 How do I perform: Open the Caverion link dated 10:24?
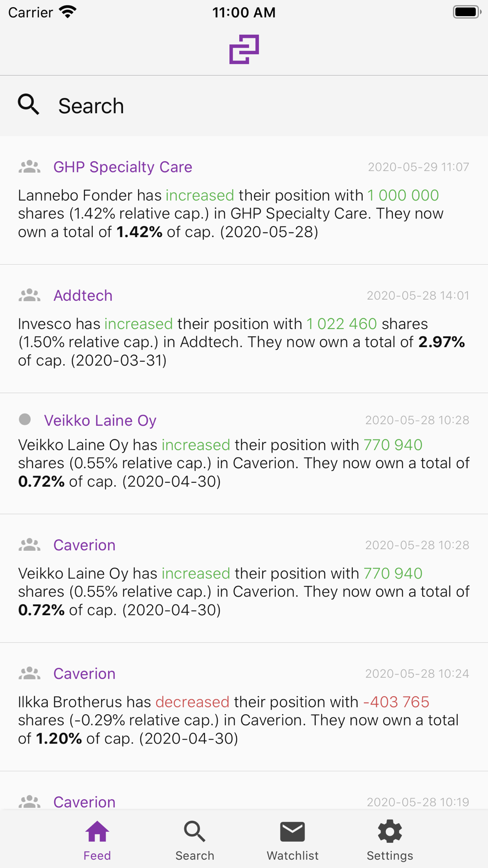pos(84,674)
